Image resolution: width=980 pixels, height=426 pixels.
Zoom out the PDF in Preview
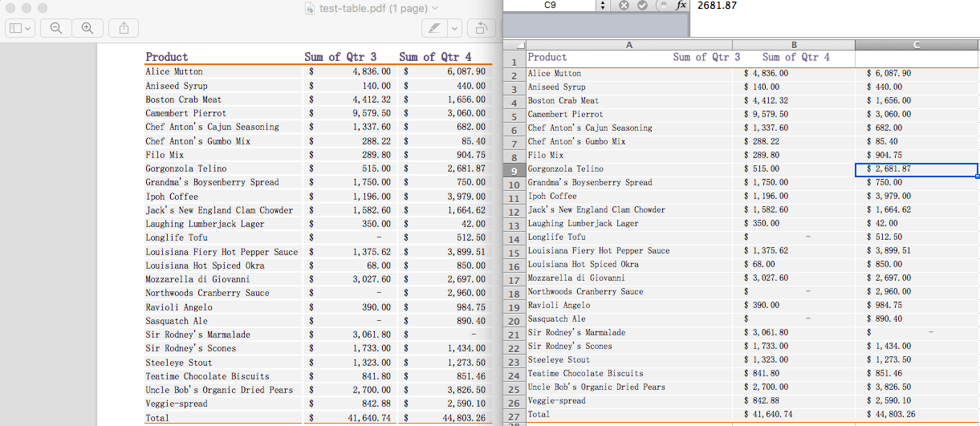(55, 28)
